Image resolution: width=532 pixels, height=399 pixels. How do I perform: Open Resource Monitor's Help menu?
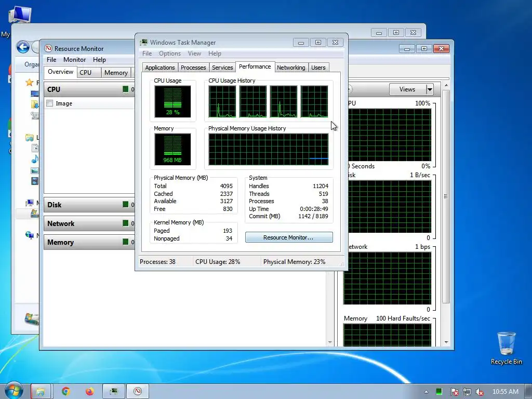(99, 60)
